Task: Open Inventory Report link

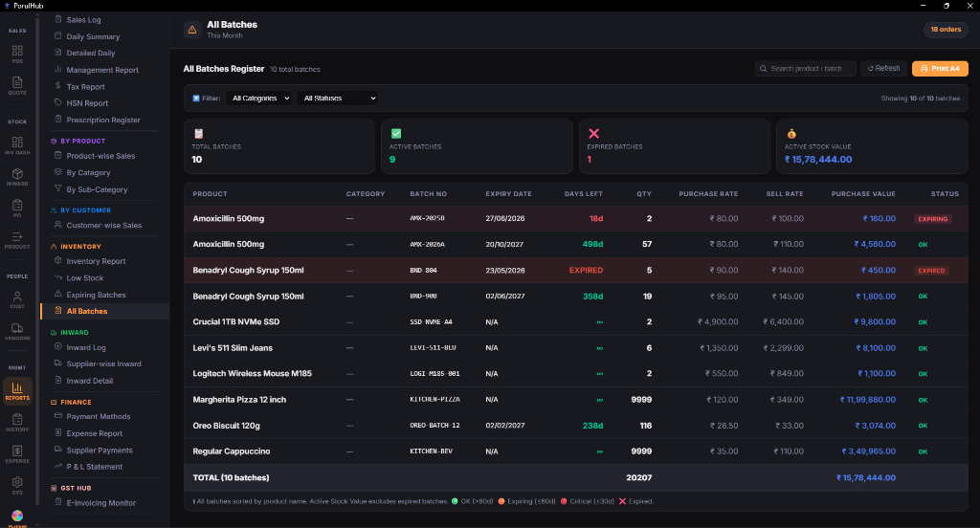Action: pos(97,261)
